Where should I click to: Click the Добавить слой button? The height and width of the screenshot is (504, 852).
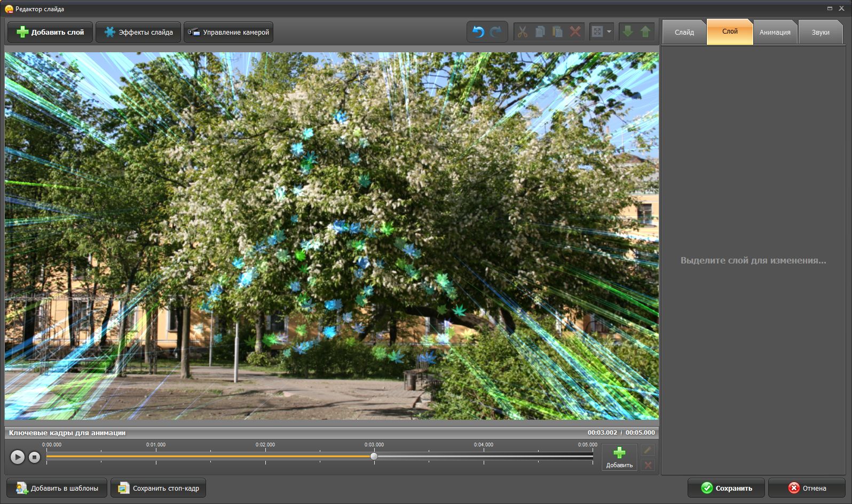[50, 33]
